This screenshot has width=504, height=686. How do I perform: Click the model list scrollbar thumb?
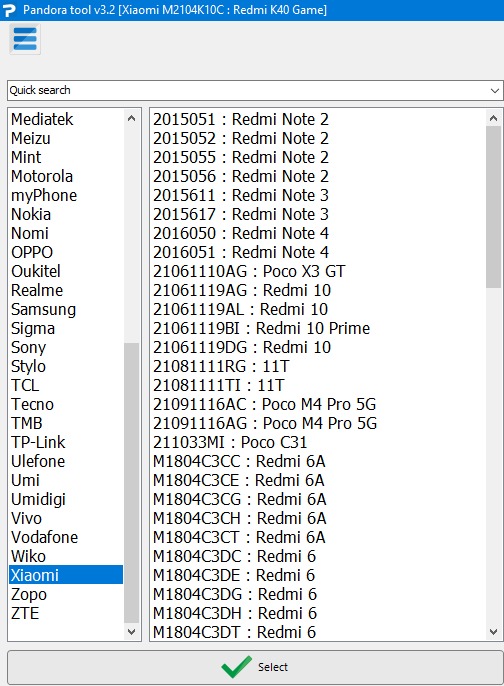494,207
